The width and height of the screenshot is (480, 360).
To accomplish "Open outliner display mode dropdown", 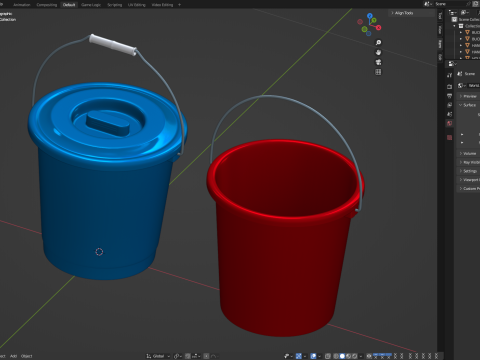I will pyautogui.click(x=453, y=12).
